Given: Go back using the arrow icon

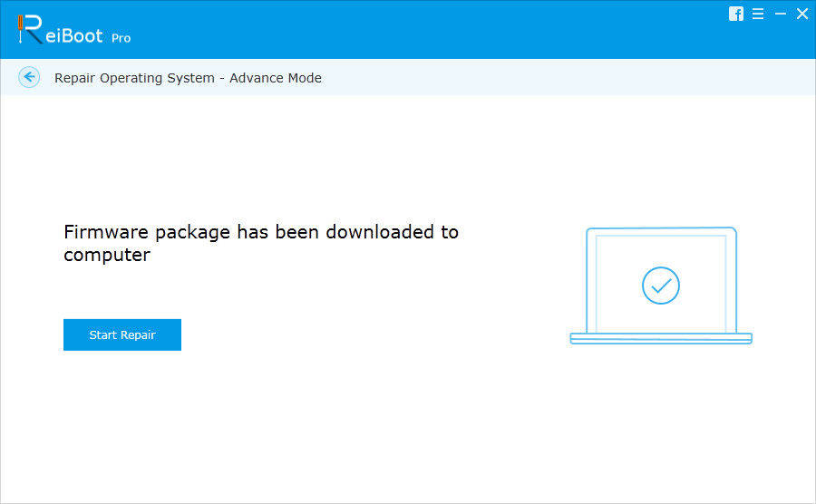Looking at the screenshot, I should pyautogui.click(x=29, y=77).
